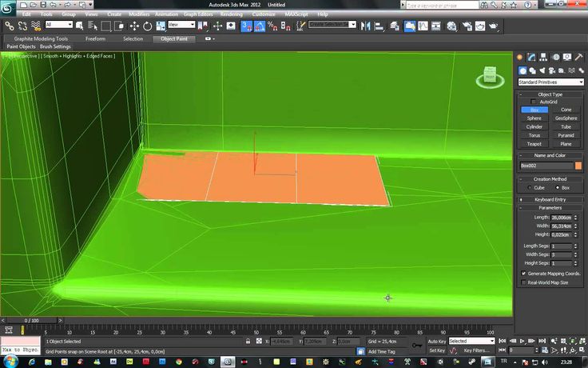Click the Auto Key button

click(436, 341)
